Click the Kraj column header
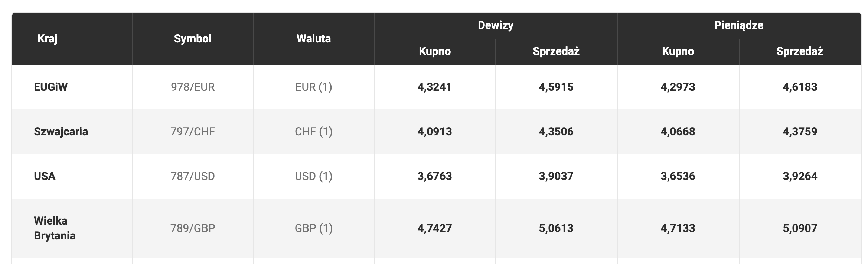The height and width of the screenshot is (264, 868). tap(48, 38)
